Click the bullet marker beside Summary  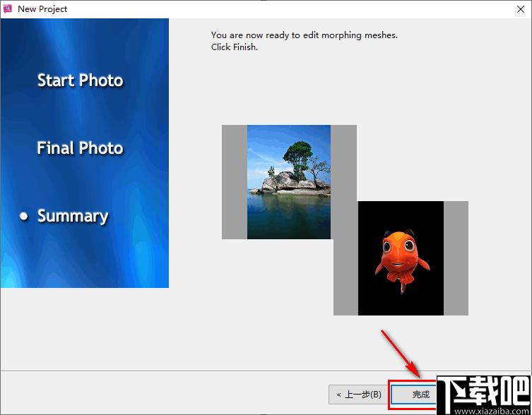click(24, 216)
